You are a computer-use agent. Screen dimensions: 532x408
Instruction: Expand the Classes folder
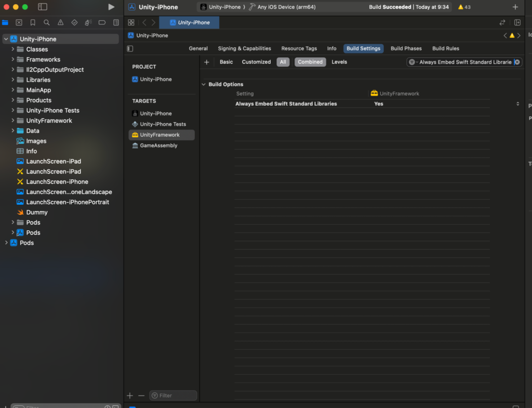click(13, 49)
